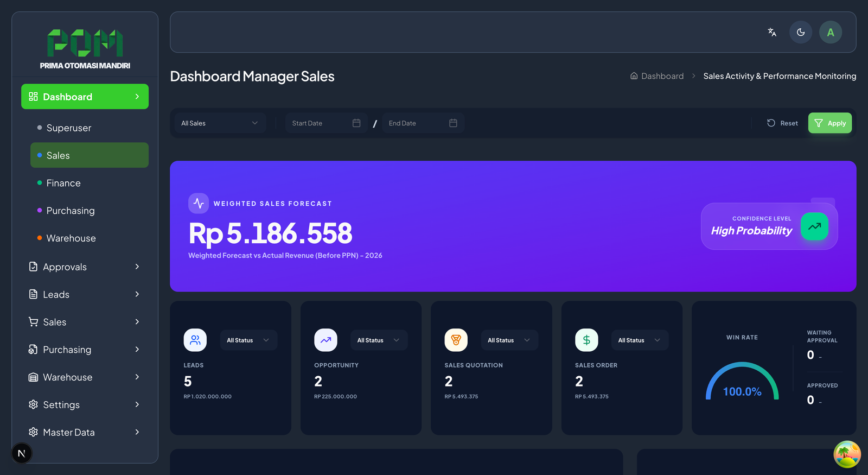Image resolution: width=868 pixels, height=475 pixels.
Task: Open Sales Quotation All Status dropdown
Action: click(509, 340)
